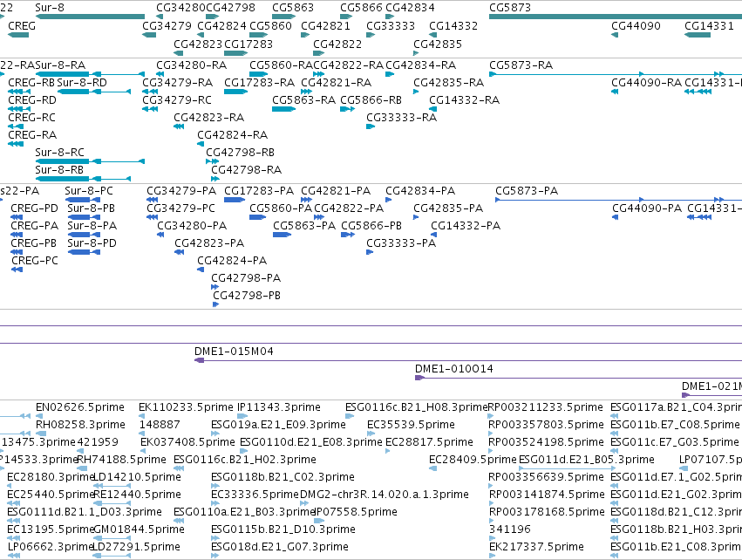
Task: Select EST DMG2-chr3R.14.020.a.1.3prime
Action: 385,495
